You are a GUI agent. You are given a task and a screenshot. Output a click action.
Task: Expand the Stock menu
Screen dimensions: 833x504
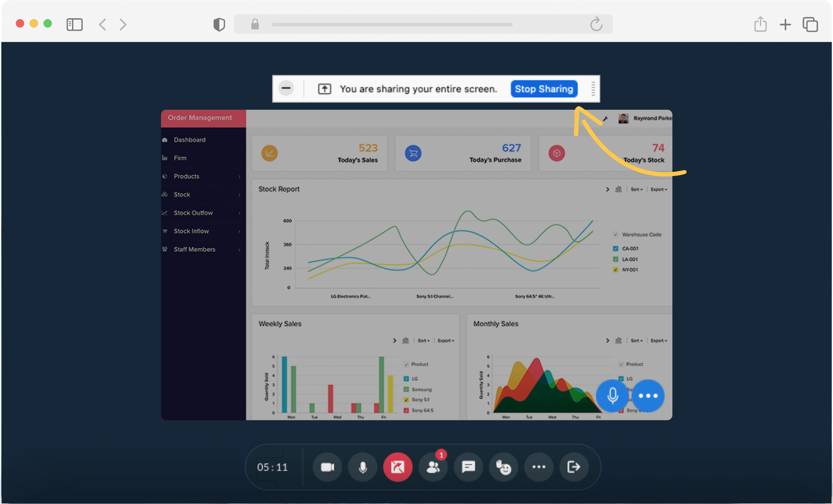pos(203,194)
